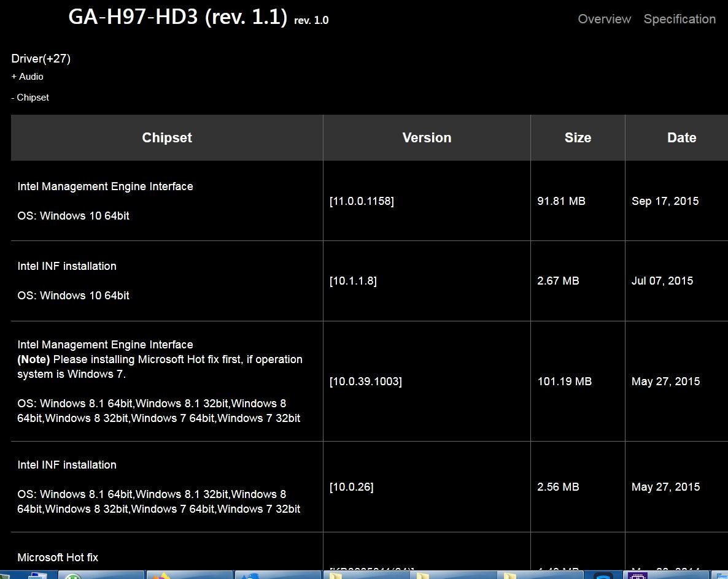Click the Microsoft Hot fix entry

58,557
